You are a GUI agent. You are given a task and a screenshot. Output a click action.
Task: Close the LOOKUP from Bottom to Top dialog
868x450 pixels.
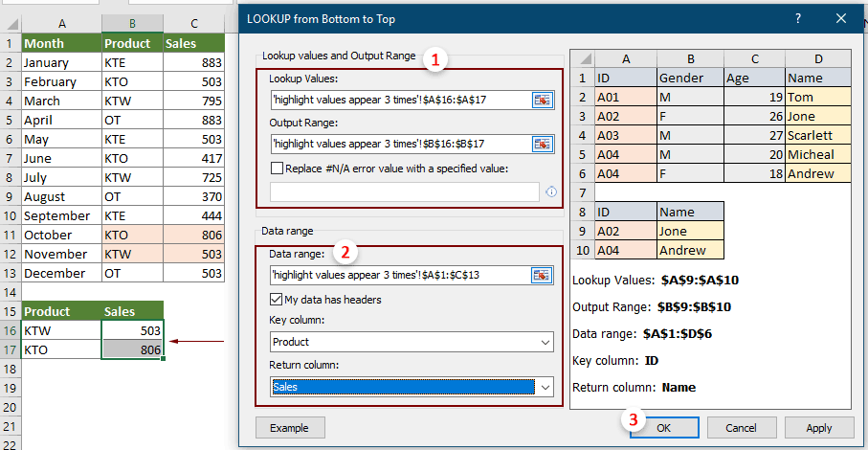point(841,18)
